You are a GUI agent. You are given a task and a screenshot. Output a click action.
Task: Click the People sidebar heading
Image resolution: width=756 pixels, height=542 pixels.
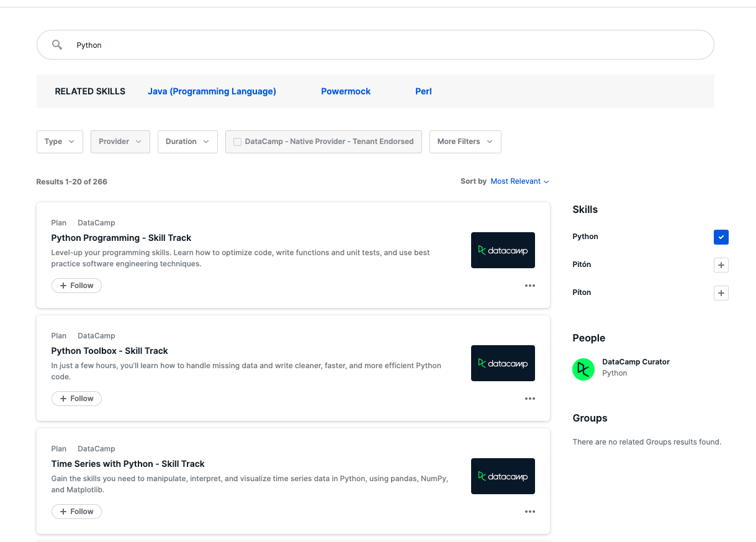click(x=588, y=338)
